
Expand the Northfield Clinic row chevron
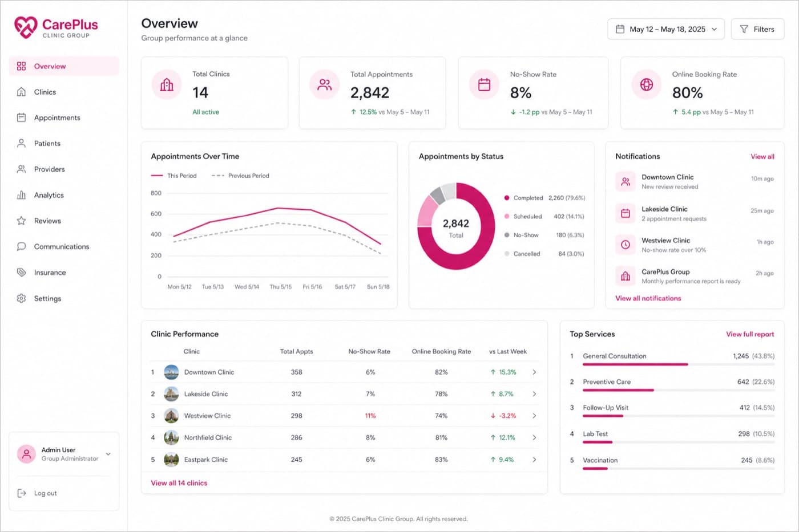point(534,437)
